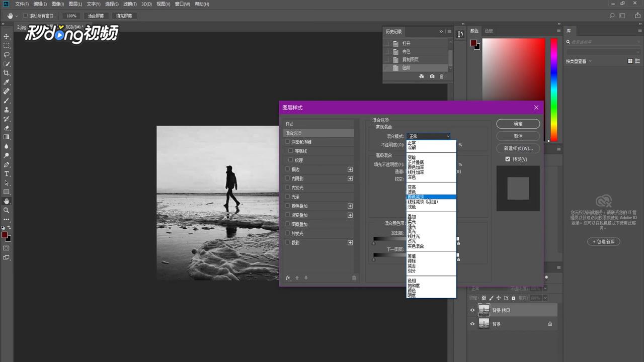Choose 颜色减淡 blend mode from list
Viewport: 644px width, 362px height.
(x=431, y=197)
